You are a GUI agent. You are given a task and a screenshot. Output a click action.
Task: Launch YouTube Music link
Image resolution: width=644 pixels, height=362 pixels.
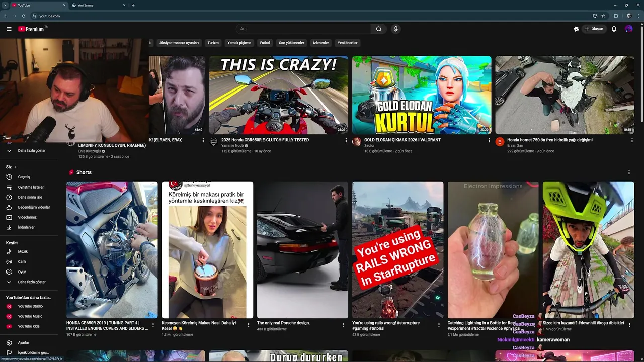pos(30,316)
